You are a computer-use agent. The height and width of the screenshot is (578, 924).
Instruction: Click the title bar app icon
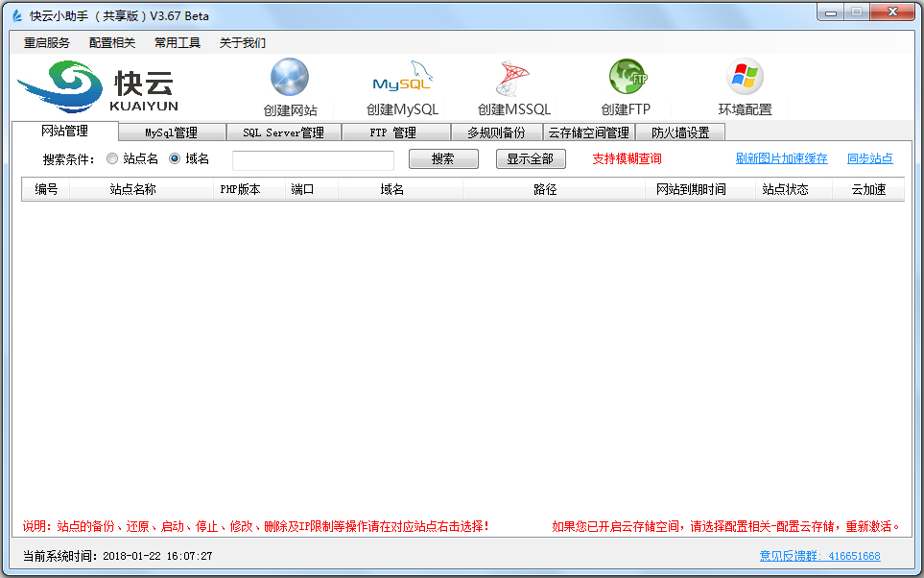tap(16, 16)
